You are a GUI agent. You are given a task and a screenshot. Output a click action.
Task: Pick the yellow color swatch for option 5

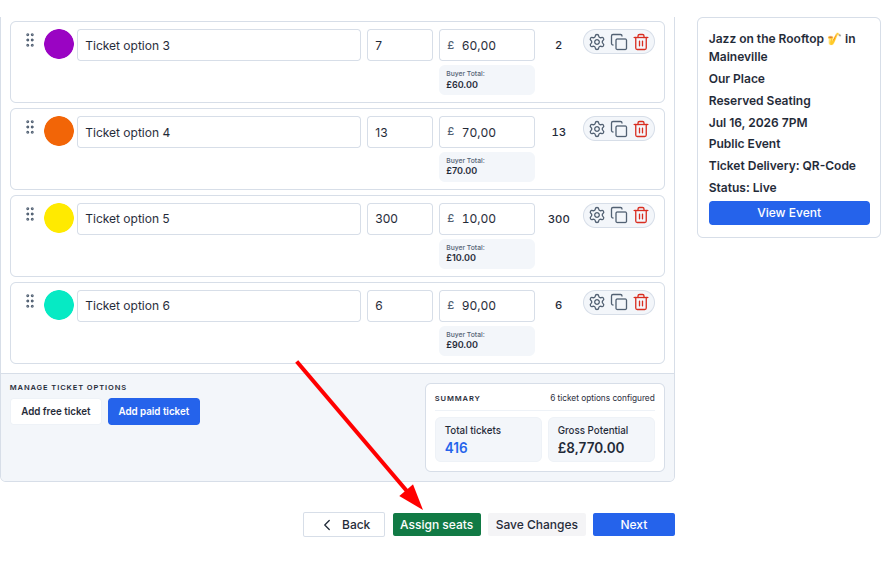(59, 218)
